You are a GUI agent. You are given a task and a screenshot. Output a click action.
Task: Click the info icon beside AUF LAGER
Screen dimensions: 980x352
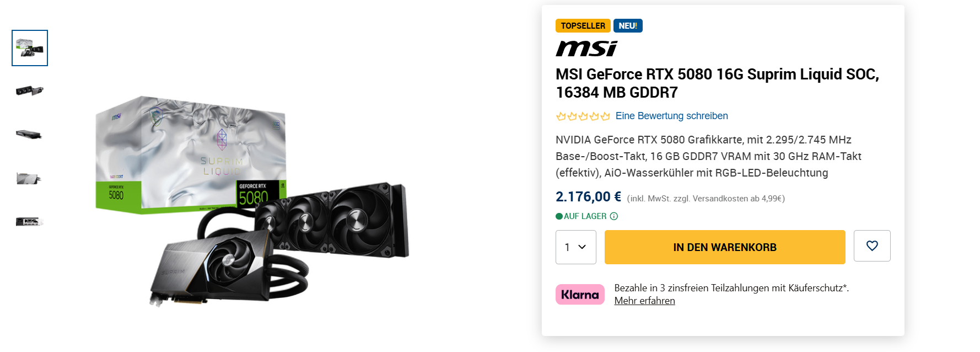pos(614,216)
